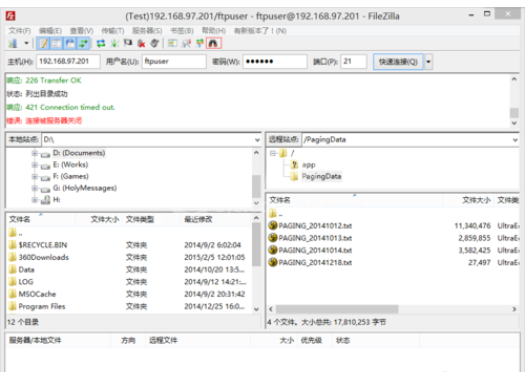Select the local Data folder
Screen dimensions: 527x372
point(26,270)
